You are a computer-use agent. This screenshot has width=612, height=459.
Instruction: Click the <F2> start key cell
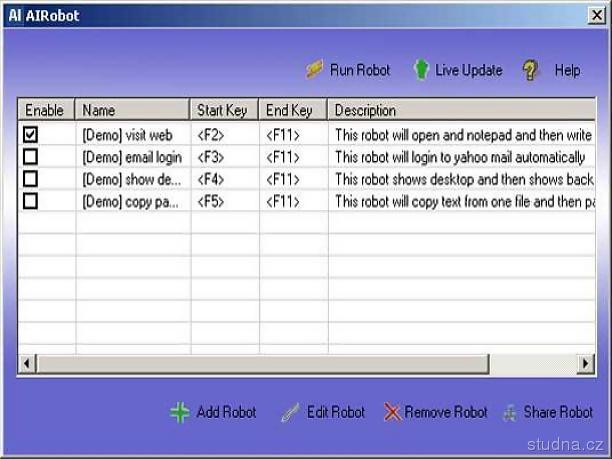(211, 135)
